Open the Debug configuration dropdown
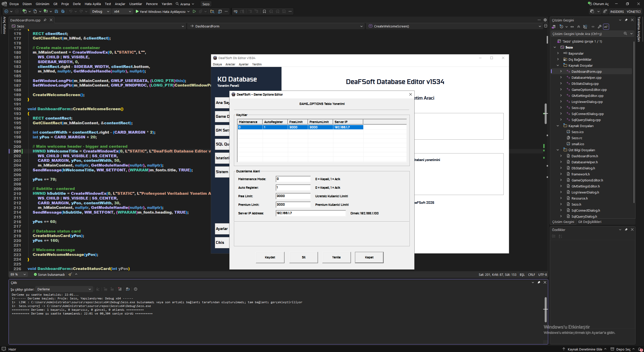The image size is (644, 352). point(101,11)
